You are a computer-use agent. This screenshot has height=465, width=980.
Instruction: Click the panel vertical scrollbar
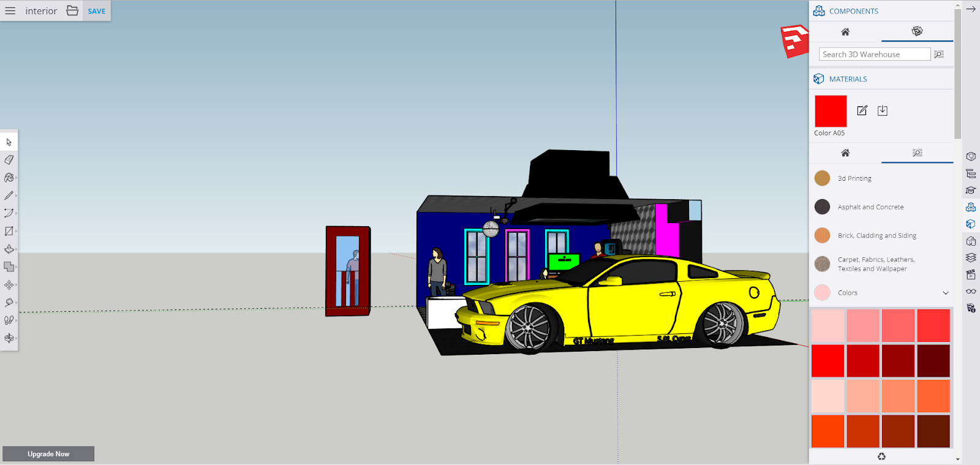tap(957, 74)
